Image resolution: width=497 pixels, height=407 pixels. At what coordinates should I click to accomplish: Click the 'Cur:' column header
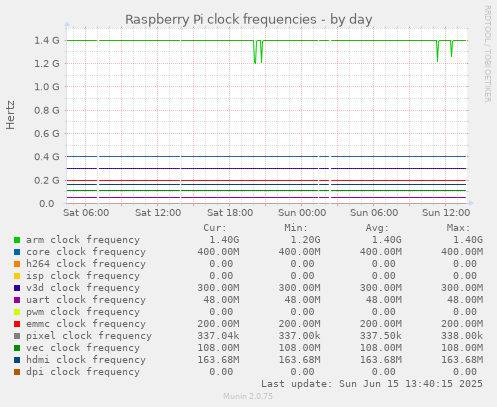(x=215, y=228)
